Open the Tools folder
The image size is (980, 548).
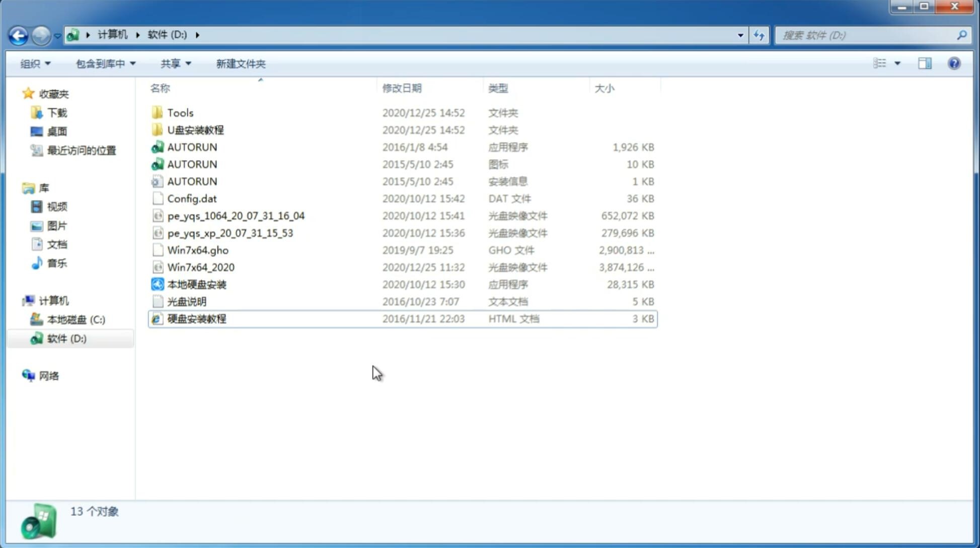coord(179,112)
